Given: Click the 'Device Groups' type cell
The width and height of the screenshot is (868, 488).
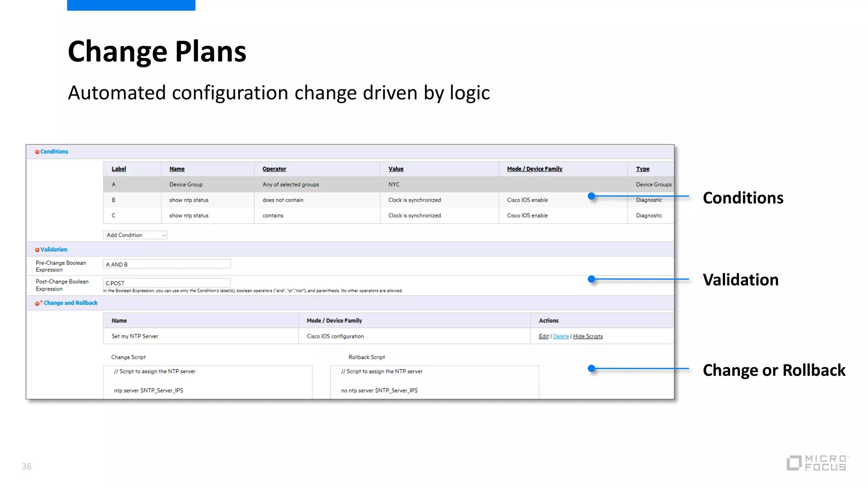Looking at the screenshot, I should (x=654, y=184).
